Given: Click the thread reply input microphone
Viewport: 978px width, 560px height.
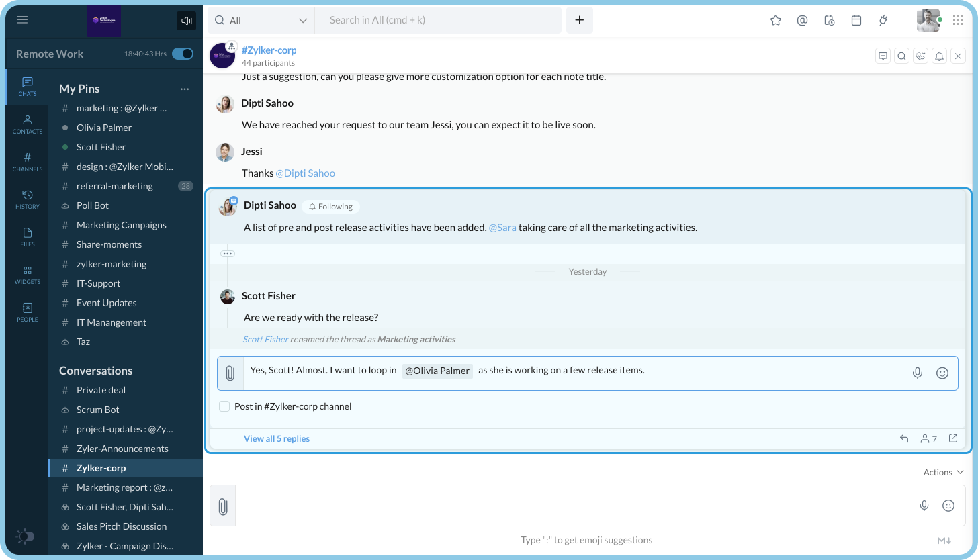Looking at the screenshot, I should click(x=917, y=373).
